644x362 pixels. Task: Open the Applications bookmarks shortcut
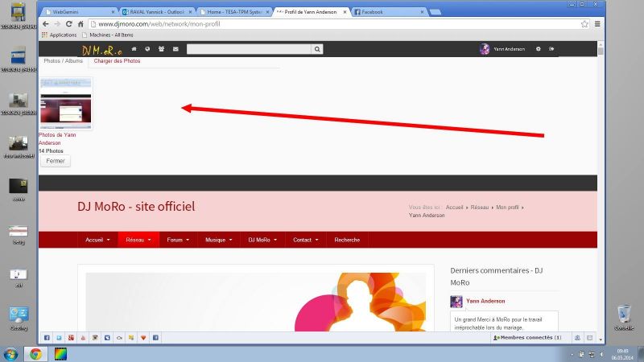click(59, 35)
